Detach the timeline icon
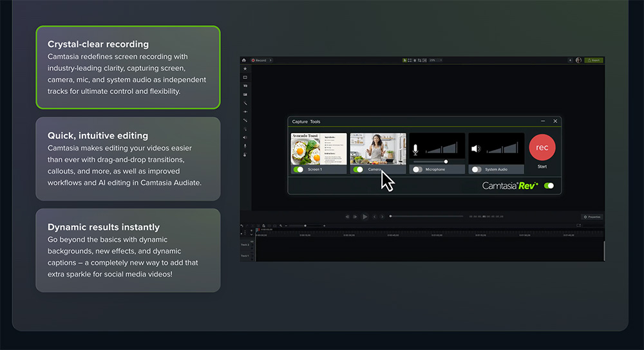The height and width of the screenshot is (350, 644). [579, 225]
